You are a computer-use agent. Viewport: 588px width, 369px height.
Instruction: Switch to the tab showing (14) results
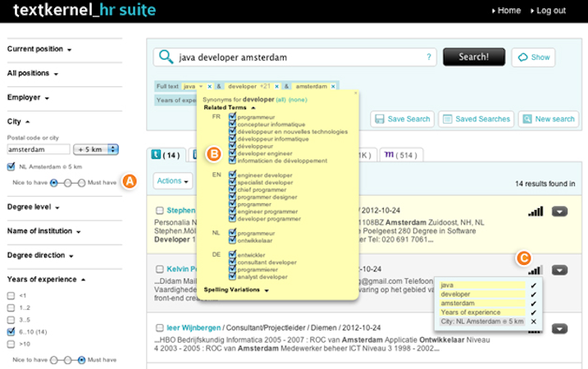(x=168, y=155)
